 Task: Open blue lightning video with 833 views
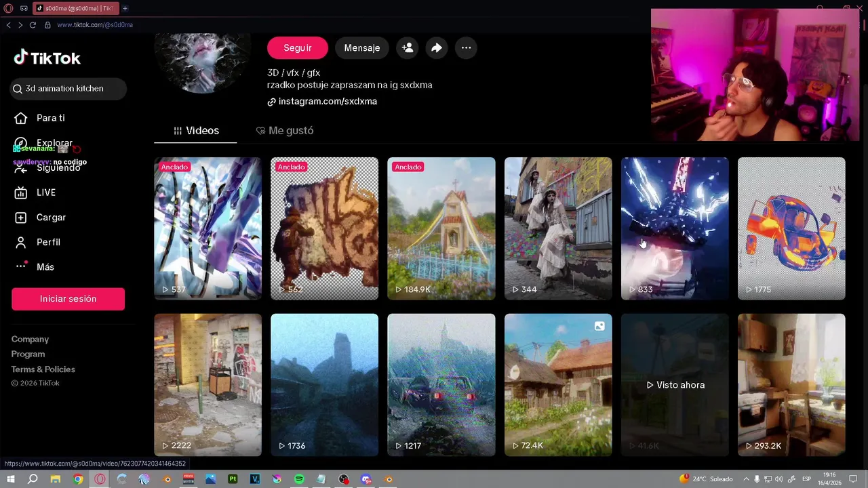pos(675,228)
